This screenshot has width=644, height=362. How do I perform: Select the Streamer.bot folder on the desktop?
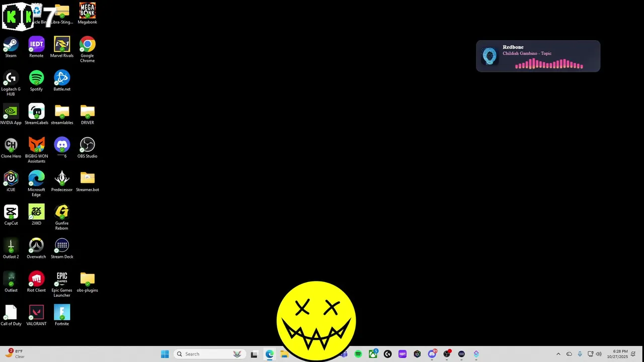point(87,182)
